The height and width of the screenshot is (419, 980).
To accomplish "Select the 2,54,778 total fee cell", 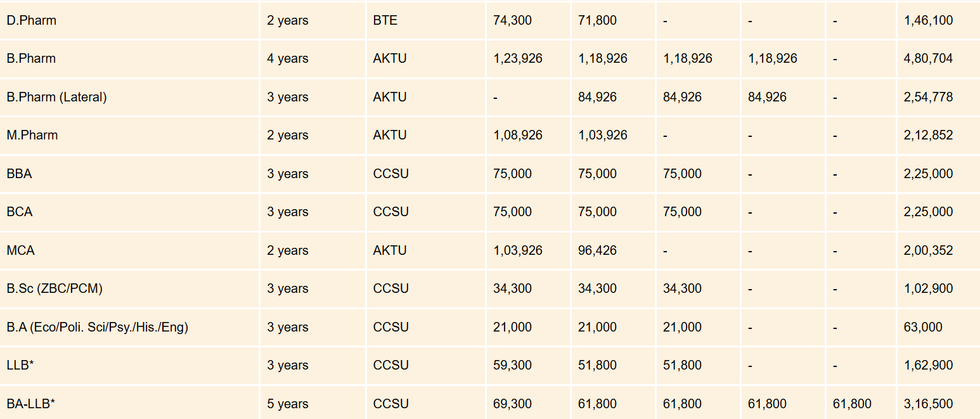I will coord(928,97).
